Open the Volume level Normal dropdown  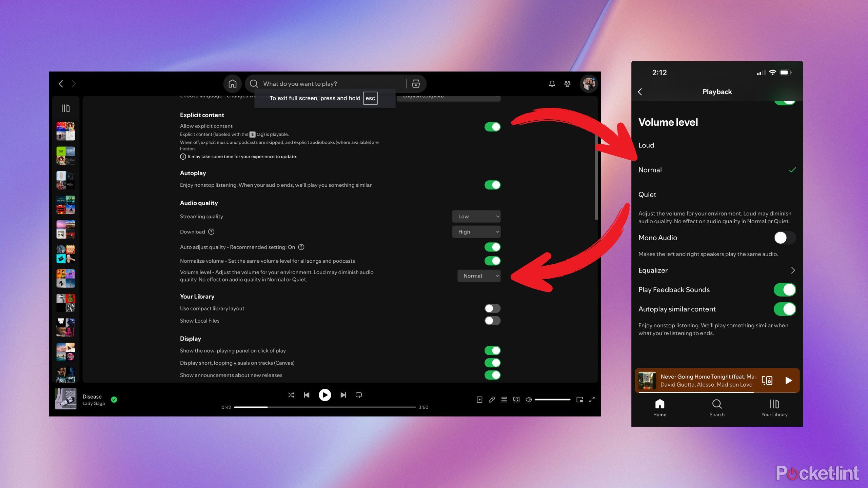tap(479, 276)
